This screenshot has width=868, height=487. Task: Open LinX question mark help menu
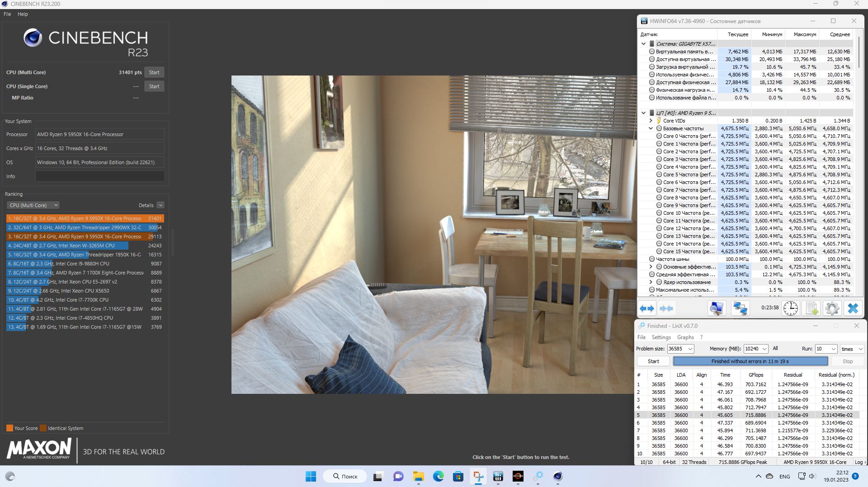coord(701,337)
